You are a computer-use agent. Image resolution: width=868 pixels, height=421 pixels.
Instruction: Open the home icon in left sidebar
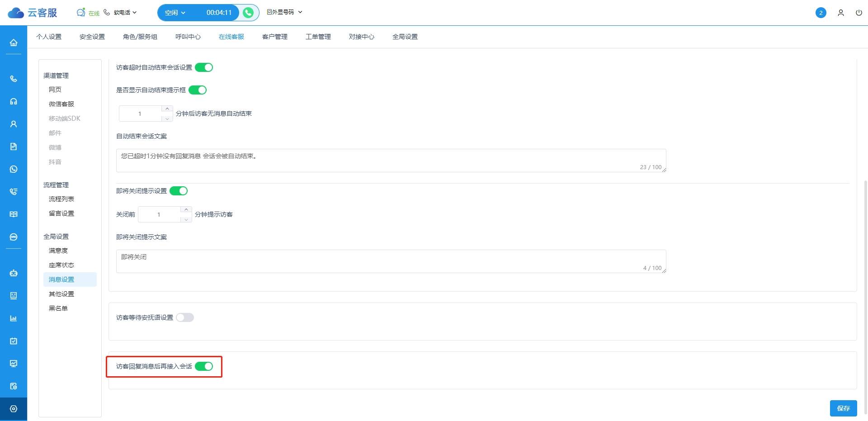coord(14,43)
